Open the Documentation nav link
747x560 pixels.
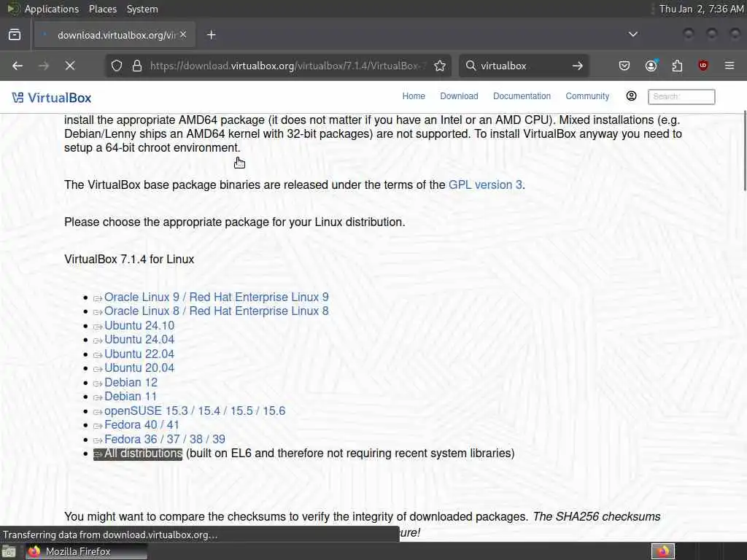522,96
